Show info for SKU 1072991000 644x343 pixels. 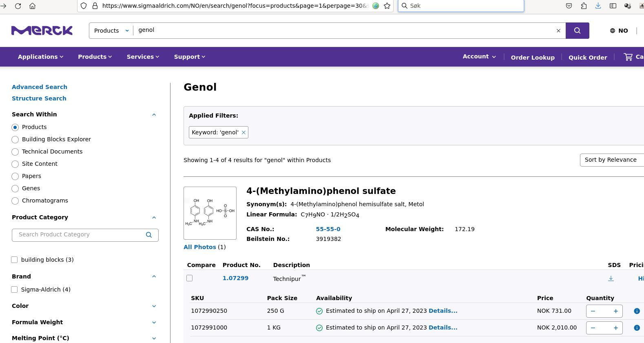pyautogui.click(x=637, y=328)
